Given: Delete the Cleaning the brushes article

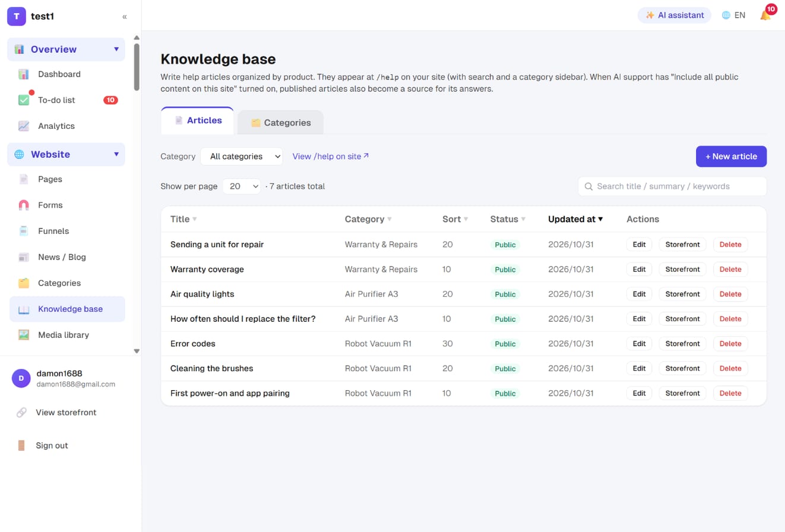Looking at the screenshot, I should 730,369.
